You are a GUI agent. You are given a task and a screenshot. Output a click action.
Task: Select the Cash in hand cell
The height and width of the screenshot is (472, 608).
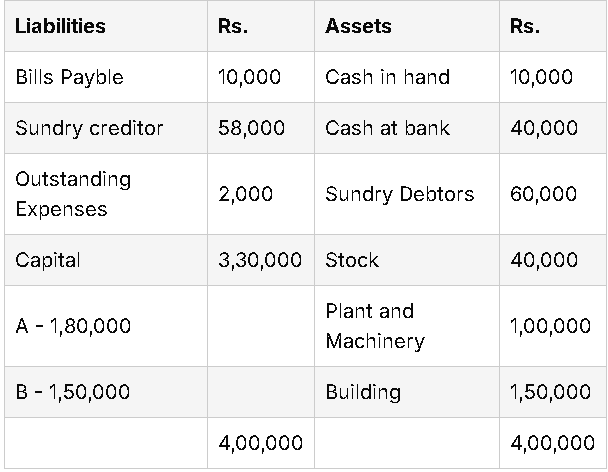pyautogui.click(x=387, y=77)
